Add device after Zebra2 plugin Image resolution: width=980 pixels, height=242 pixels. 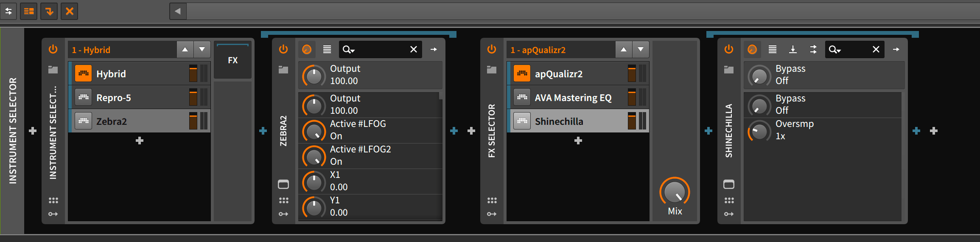pos(454,131)
